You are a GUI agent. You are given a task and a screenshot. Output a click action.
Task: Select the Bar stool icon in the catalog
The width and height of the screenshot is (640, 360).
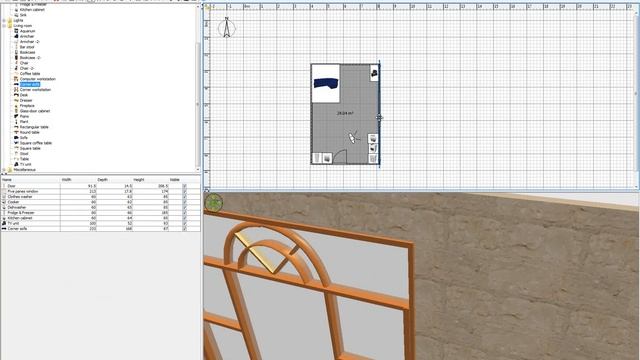tap(16, 47)
